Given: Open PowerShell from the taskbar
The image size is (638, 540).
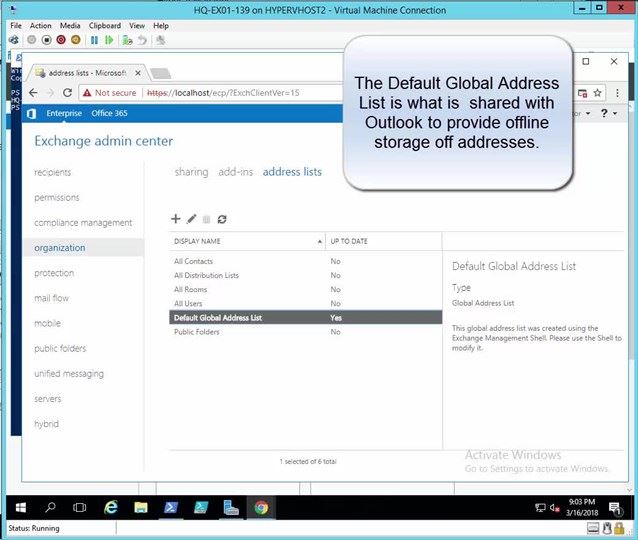Looking at the screenshot, I should [171, 507].
